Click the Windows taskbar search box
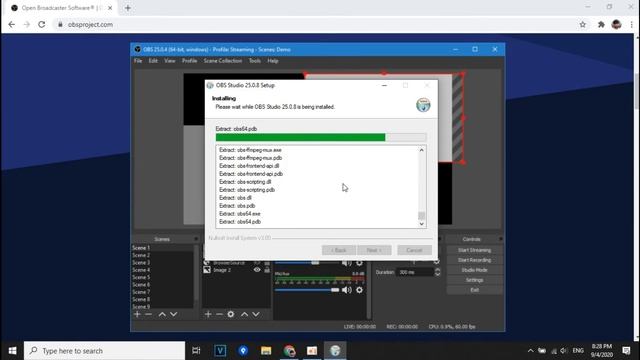This screenshot has width=640, height=360. click(104, 351)
